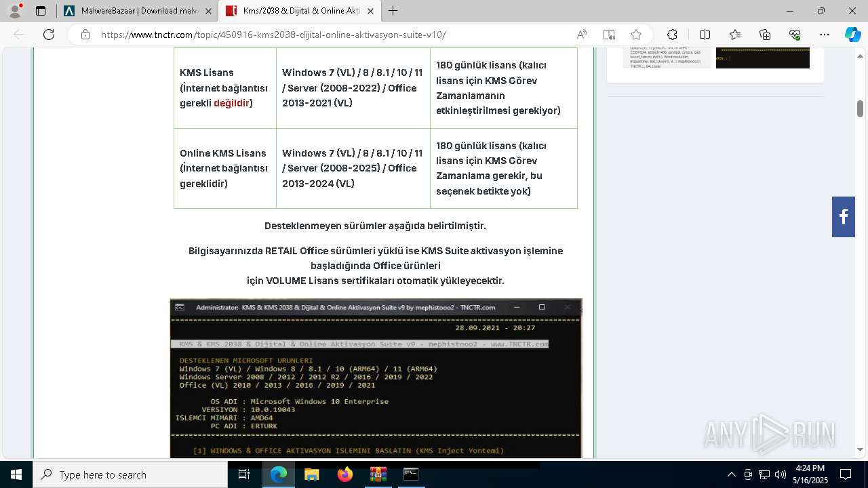Open the Extensions icon
The height and width of the screenshot is (488, 868).
(672, 35)
